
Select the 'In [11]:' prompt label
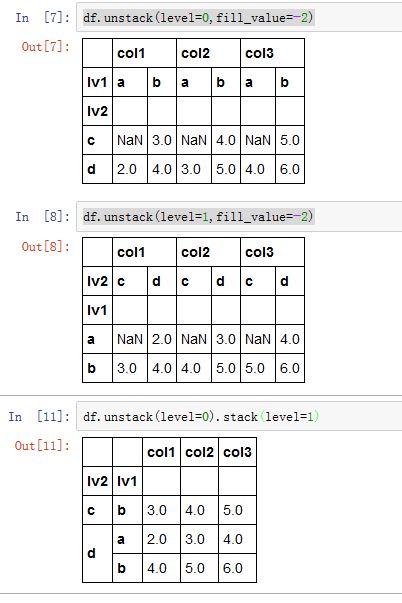[39, 416]
